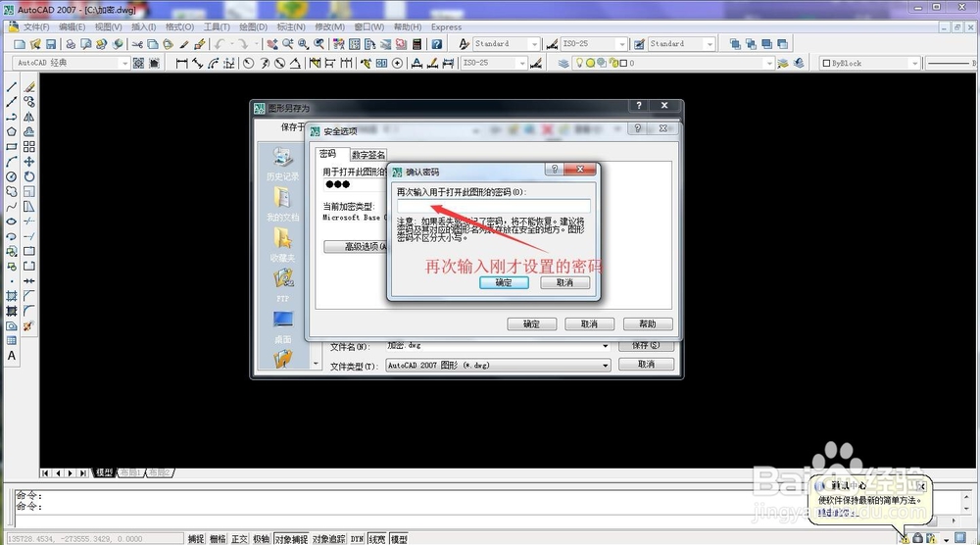The image size is (980, 545).
Task: Select the Move tool in the modify toolbar
Action: pos(28,162)
